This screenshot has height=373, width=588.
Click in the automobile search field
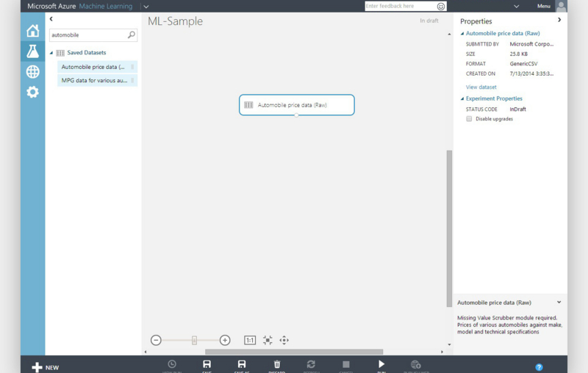tap(88, 35)
